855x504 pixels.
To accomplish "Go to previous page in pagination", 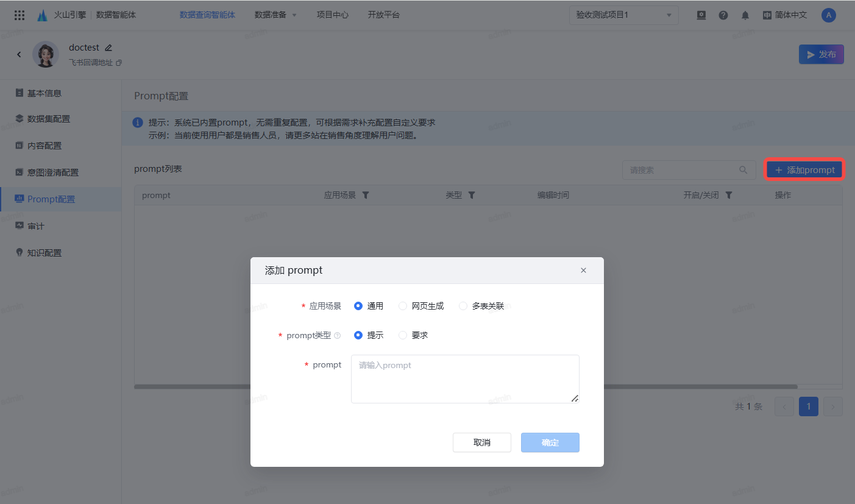I will (784, 406).
